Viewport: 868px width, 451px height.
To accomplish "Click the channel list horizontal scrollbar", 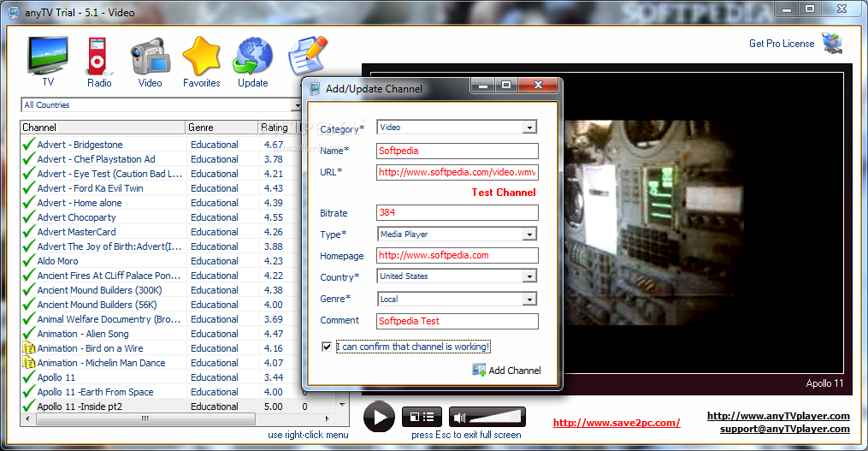I will click(146, 418).
